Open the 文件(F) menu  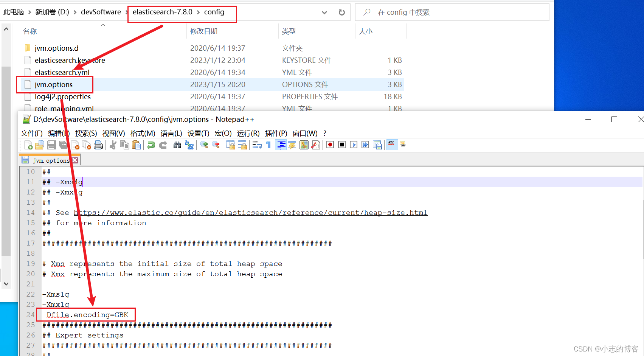[32, 133]
